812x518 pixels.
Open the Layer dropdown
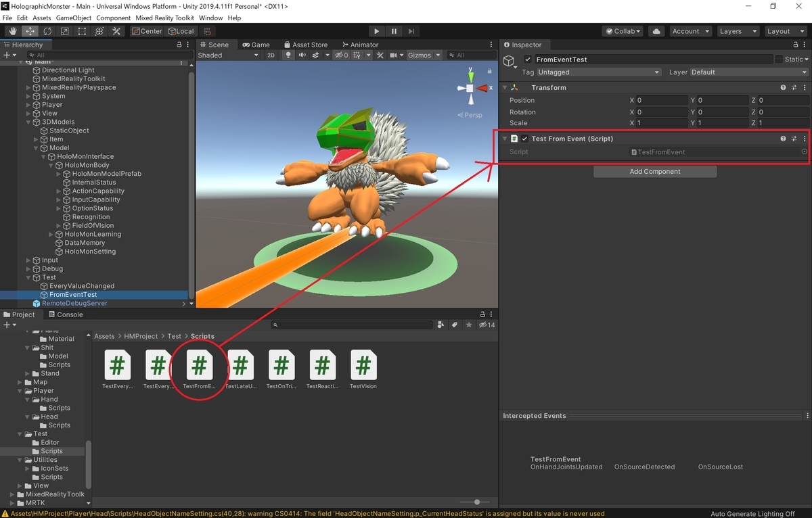[749, 72]
